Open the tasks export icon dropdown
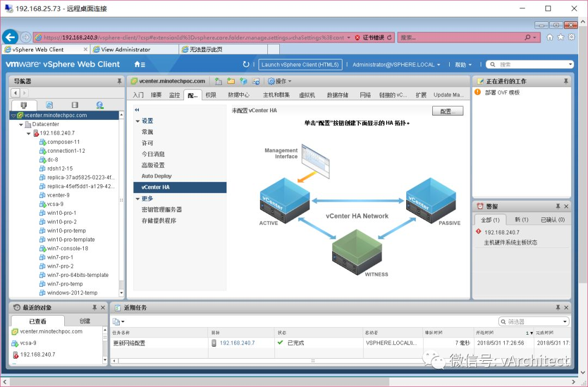Viewport: 588px width, 387px height. (x=119, y=322)
